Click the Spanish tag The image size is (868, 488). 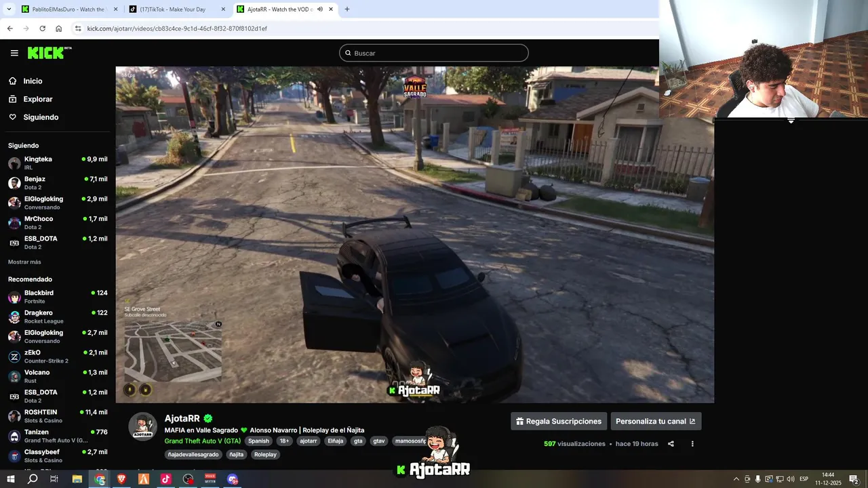[258, 441]
